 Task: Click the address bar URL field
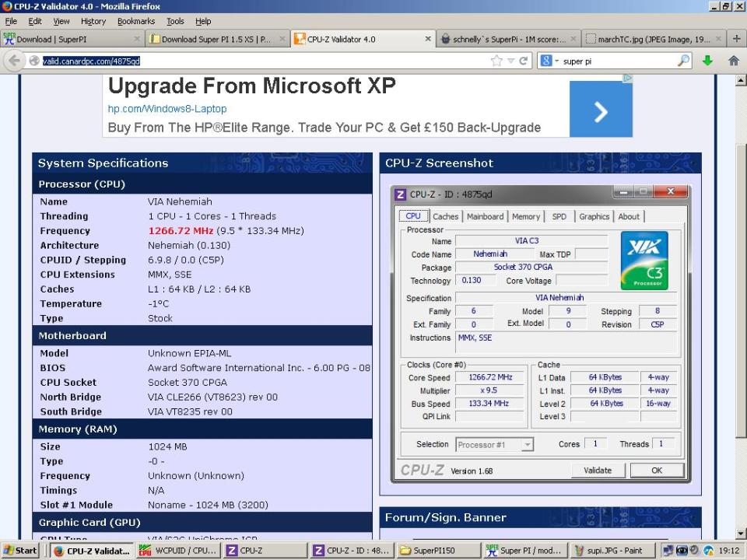[x=265, y=61]
